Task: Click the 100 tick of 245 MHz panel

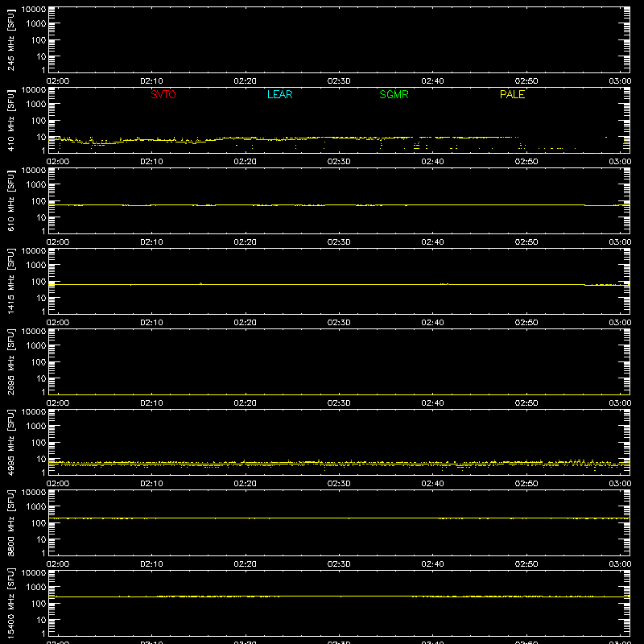Action: pos(39,40)
